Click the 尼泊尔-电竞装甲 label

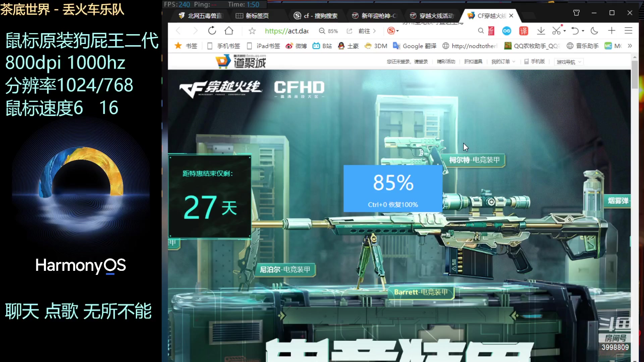(285, 269)
